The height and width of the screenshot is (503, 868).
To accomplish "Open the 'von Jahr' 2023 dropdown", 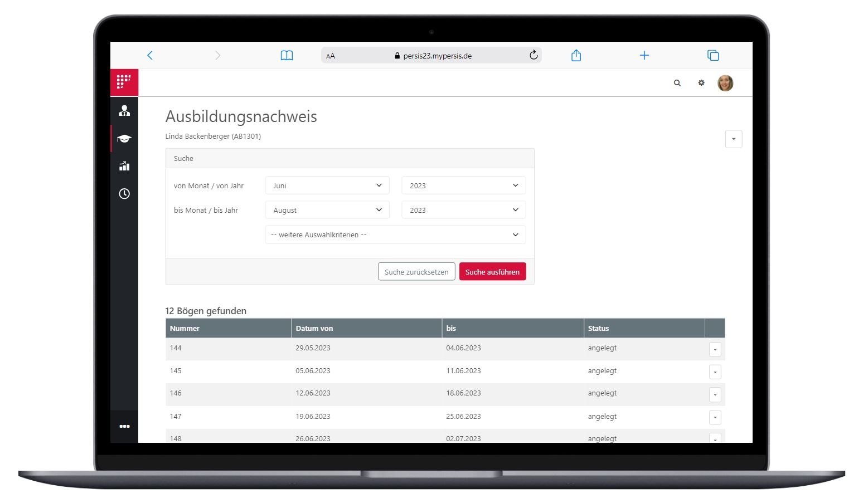I will tap(464, 185).
